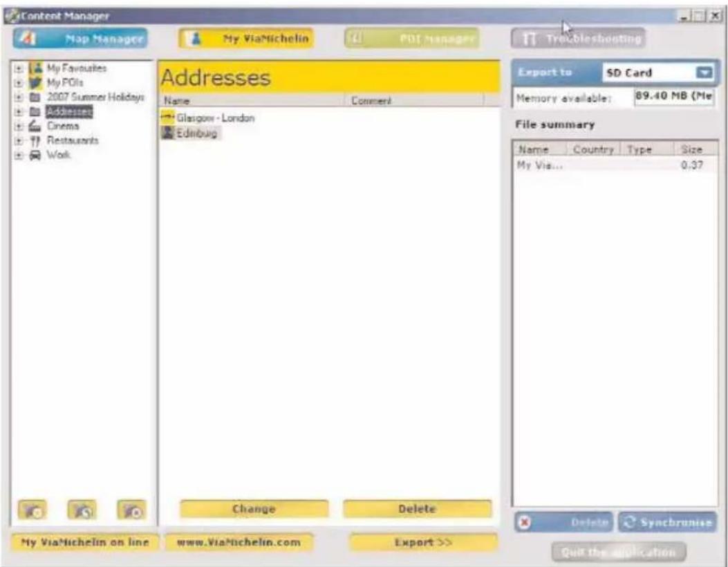The height and width of the screenshot is (567, 728).
Task: Expand the Addresses tree node
Action: pyautogui.click(x=19, y=112)
